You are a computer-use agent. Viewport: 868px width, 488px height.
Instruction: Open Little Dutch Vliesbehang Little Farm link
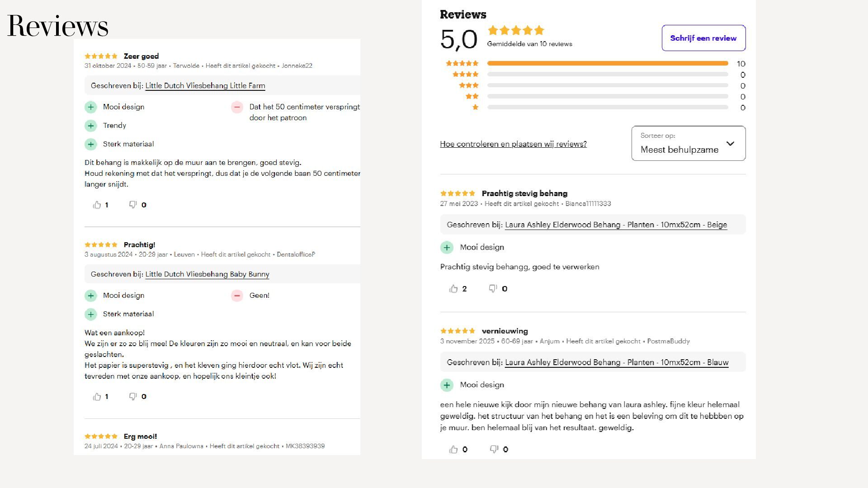point(205,86)
